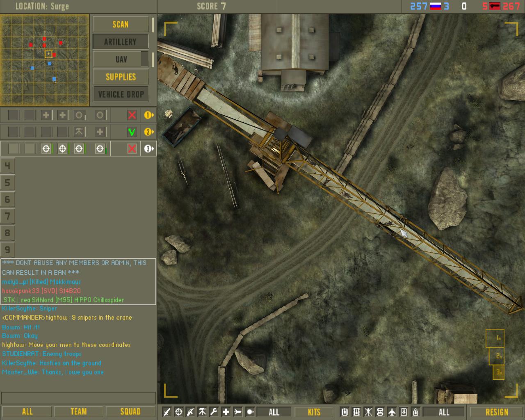Request a VEHICLE DROP

(121, 94)
